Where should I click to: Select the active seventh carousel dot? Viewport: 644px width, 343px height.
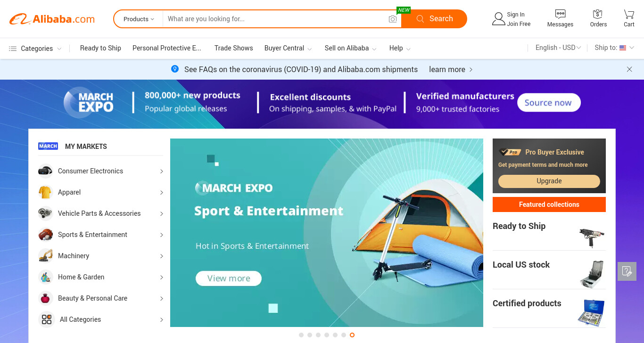point(352,335)
